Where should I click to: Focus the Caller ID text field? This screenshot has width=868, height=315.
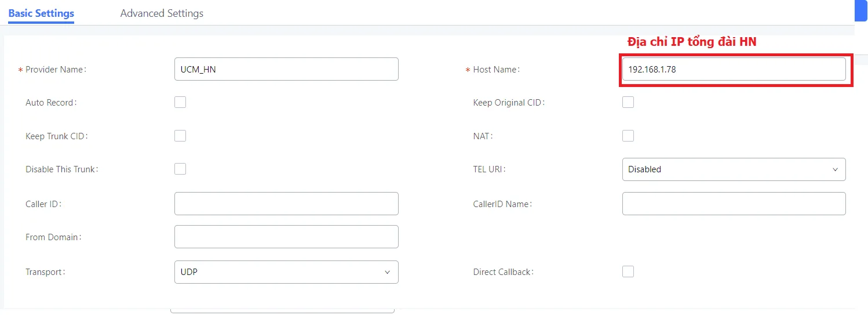coord(286,204)
